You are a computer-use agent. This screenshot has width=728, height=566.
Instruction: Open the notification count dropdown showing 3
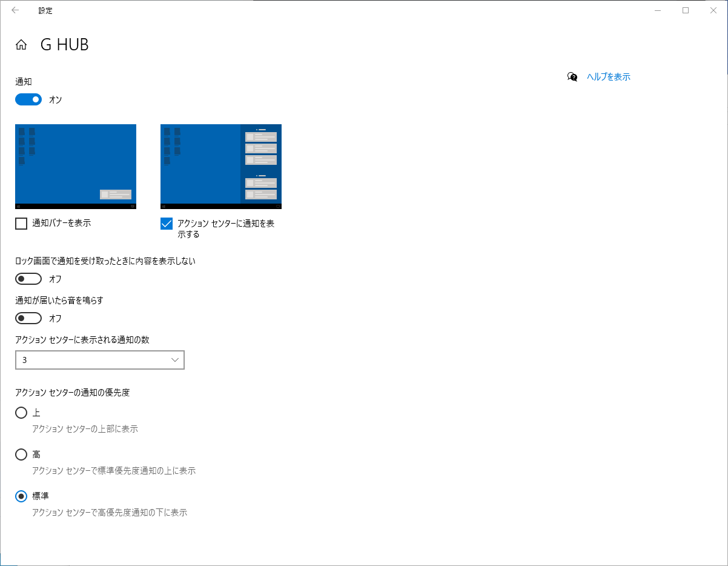click(x=99, y=360)
